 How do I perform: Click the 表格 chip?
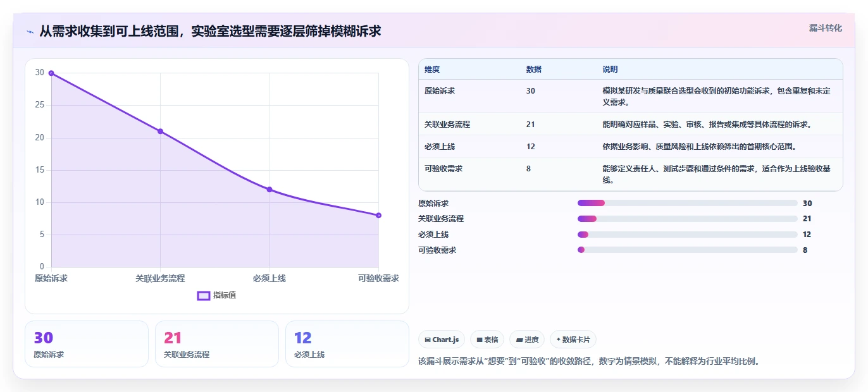coord(487,340)
